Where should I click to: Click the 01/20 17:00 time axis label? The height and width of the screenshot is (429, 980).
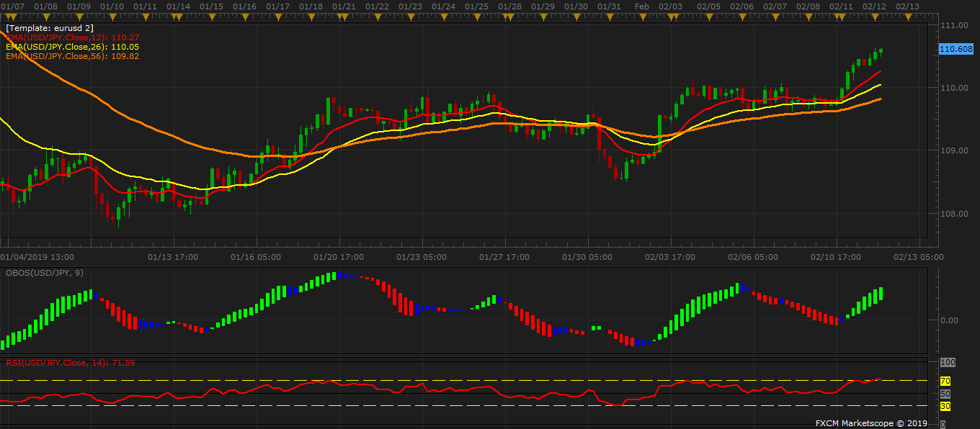pyautogui.click(x=339, y=256)
